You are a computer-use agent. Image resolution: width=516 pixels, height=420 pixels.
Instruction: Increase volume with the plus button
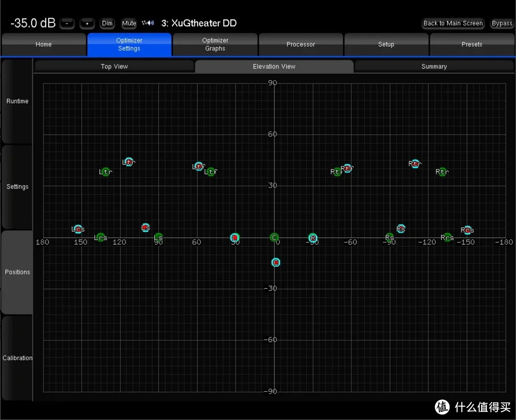87,24
